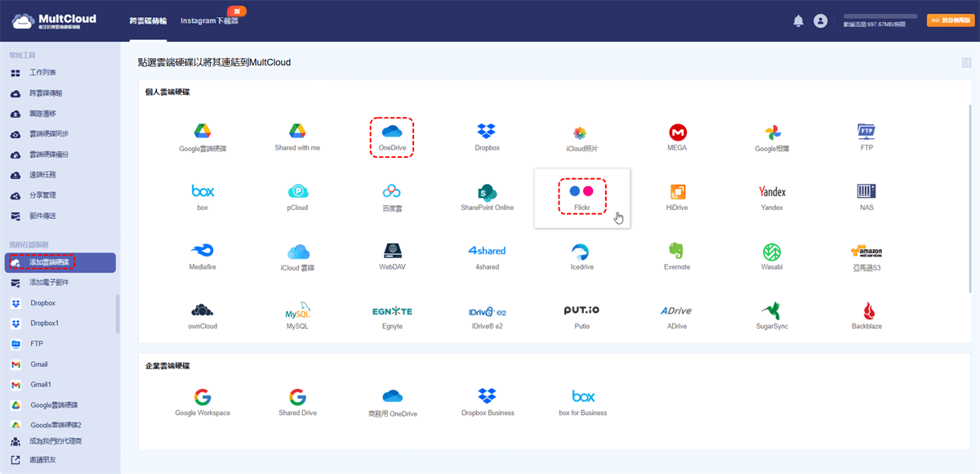Select the ADrive cloud icon
This screenshot has height=474, width=980.
point(676,311)
